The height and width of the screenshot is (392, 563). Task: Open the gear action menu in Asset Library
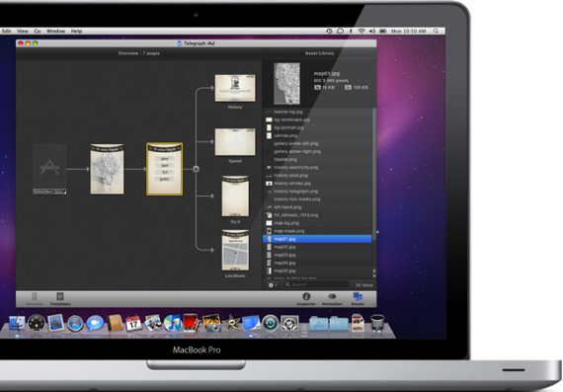coord(273,284)
